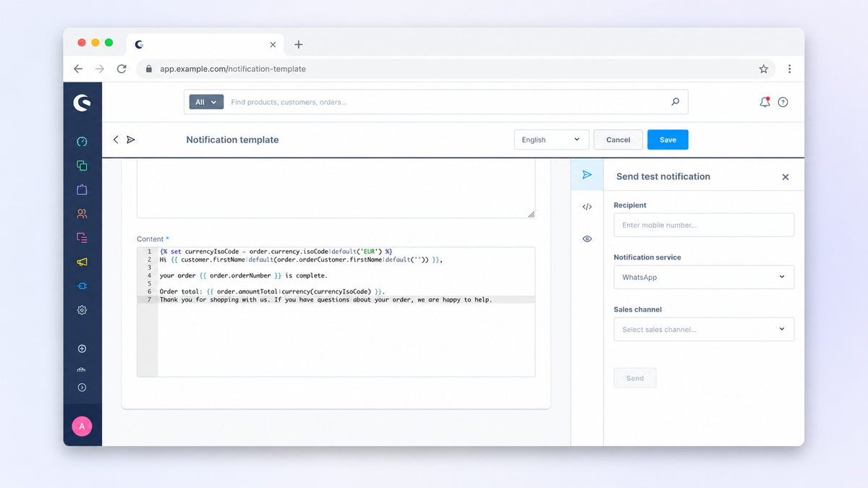The width and height of the screenshot is (868, 488).
Task: Click the browser forward arrow
Action: pos(100,69)
